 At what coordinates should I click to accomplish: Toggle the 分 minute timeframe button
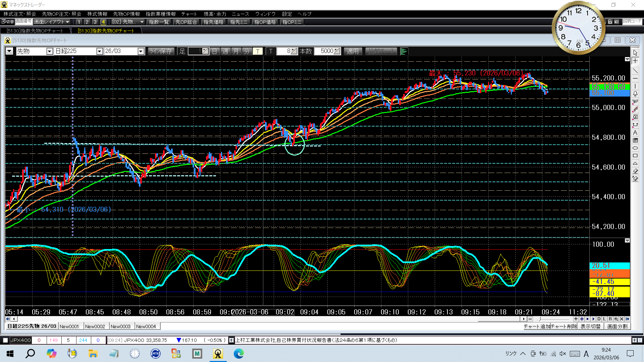247,51
